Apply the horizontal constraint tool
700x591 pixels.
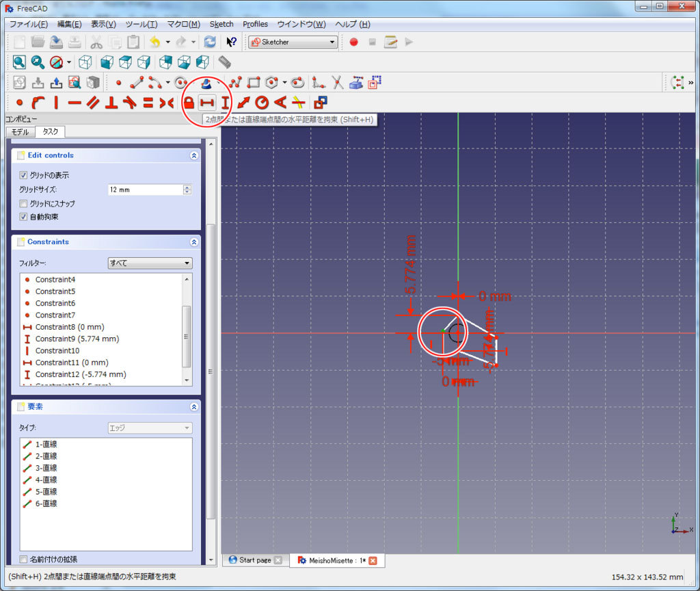pyautogui.click(x=75, y=103)
